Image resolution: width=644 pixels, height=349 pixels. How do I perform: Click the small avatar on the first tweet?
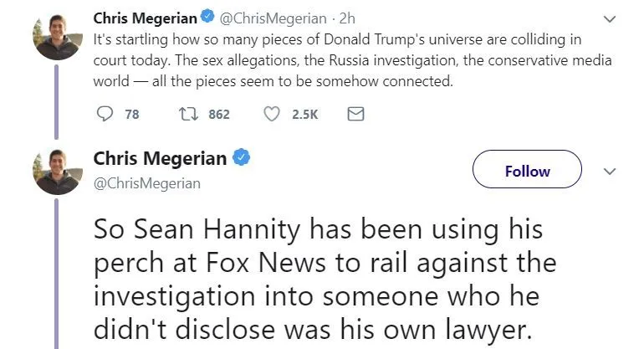pyautogui.click(x=57, y=35)
